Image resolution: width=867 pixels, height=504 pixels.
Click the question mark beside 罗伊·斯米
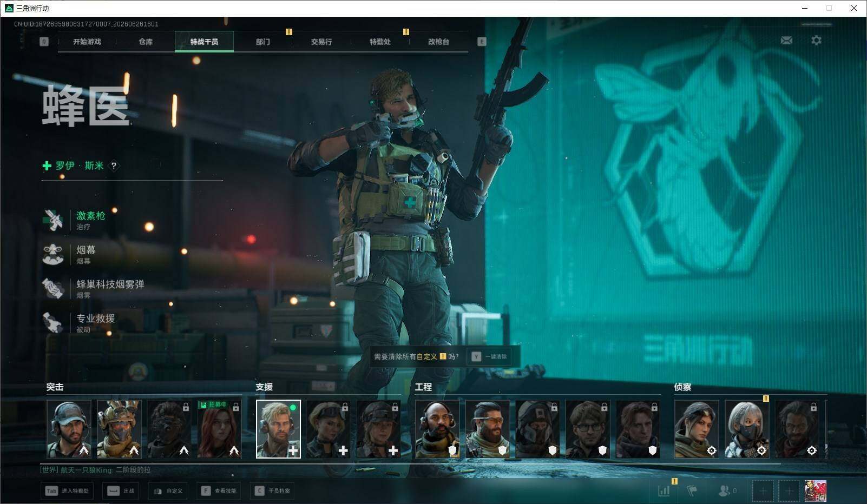tap(114, 165)
